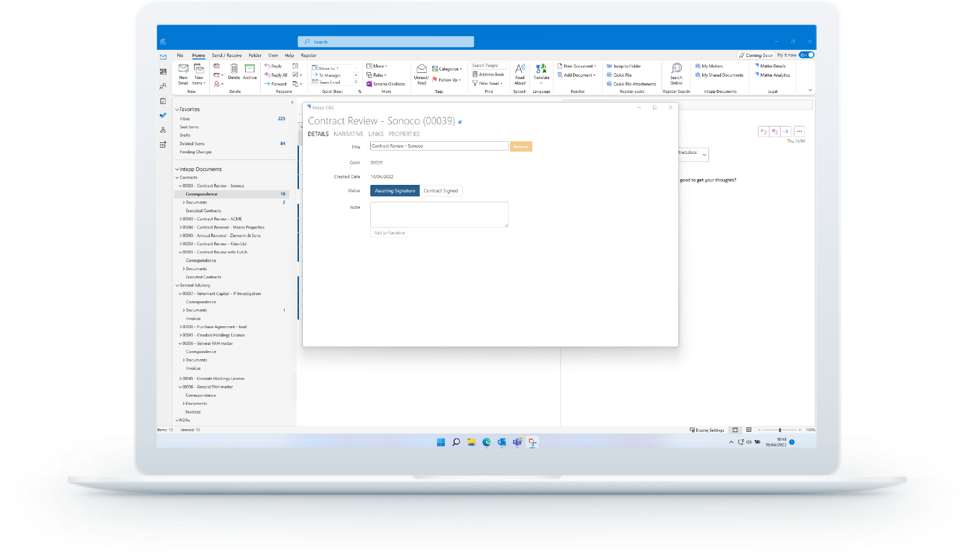The image size is (974, 560).
Task: Click the Outlook search box
Action: [x=386, y=42]
